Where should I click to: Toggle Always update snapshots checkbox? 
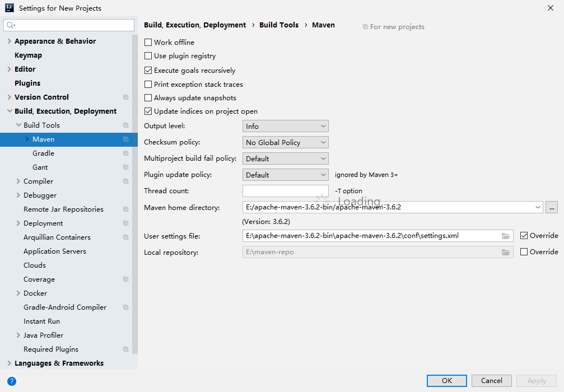148,98
